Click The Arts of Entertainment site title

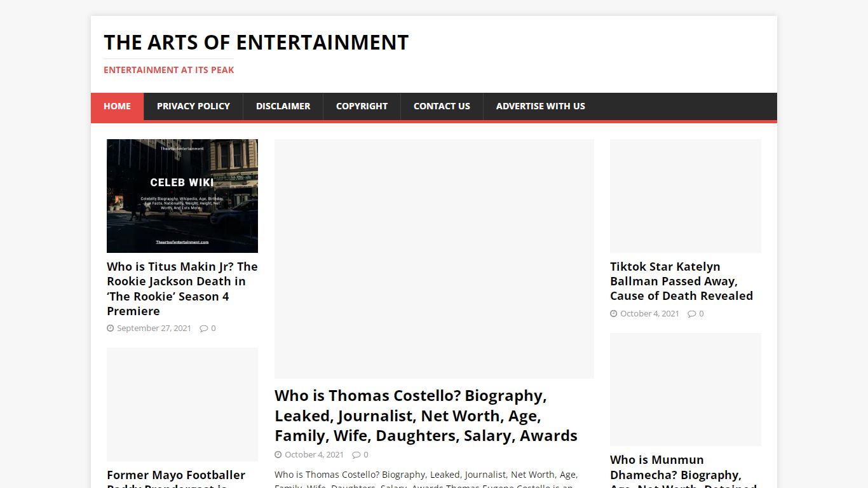tap(256, 43)
